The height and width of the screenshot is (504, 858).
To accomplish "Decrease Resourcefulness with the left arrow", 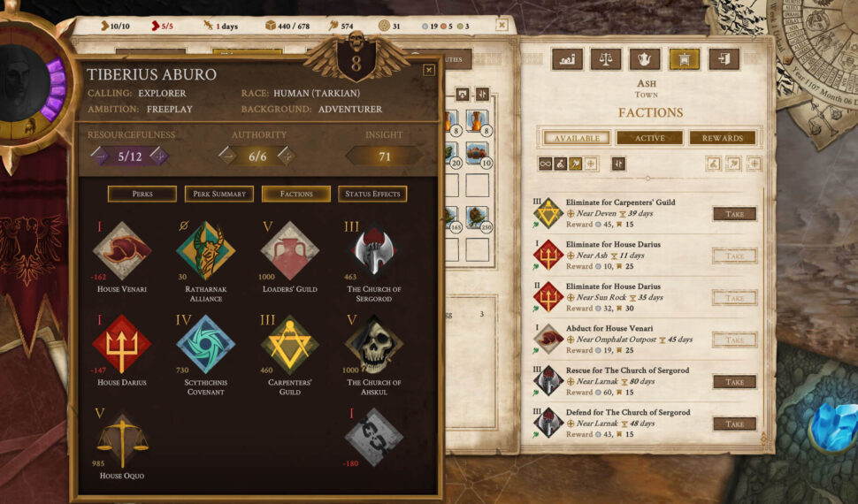I will [100, 156].
